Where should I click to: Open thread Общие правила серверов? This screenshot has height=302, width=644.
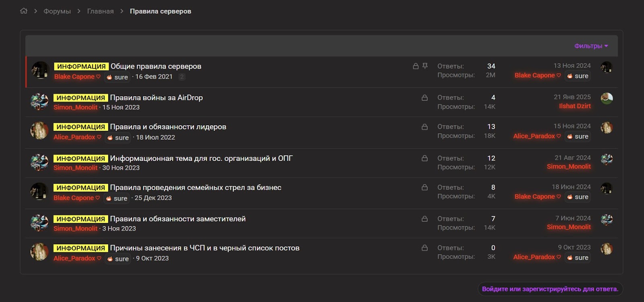pos(156,66)
